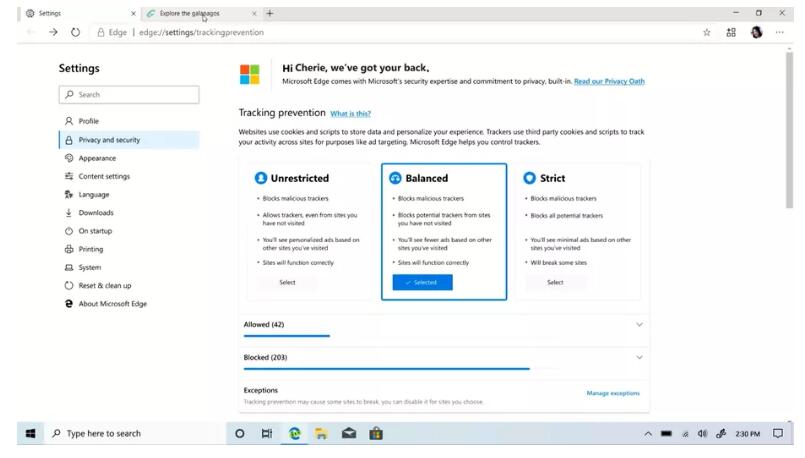Click the Balanced card icon

click(395, 178)
